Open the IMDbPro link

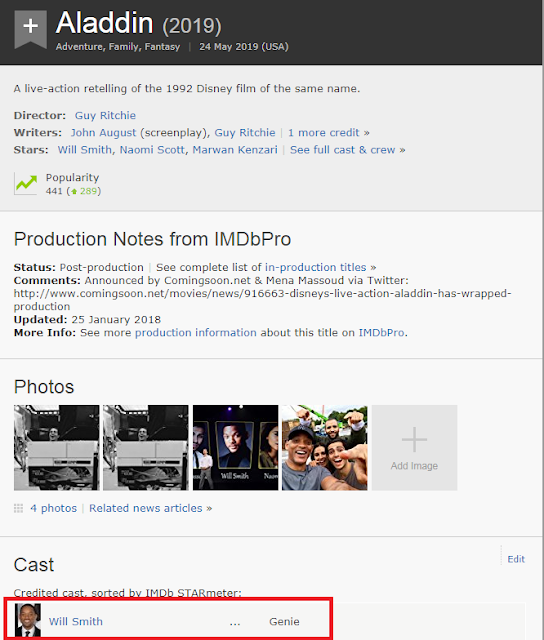click(382, 333)
